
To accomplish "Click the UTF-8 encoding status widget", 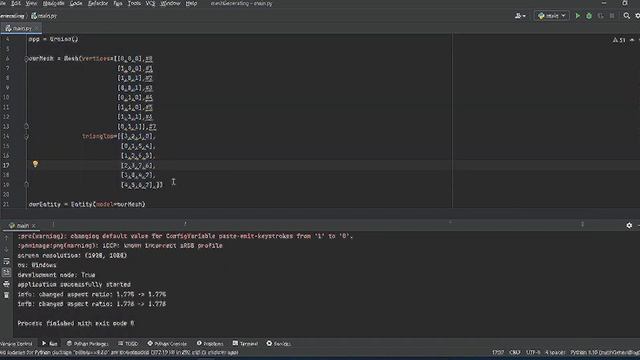I will tap(533, 352).
